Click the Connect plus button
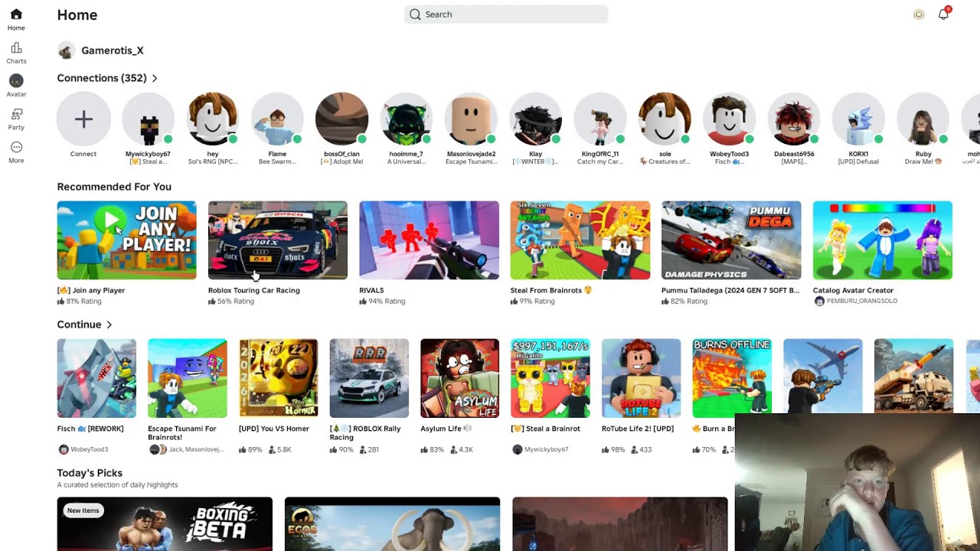 [x=83, y=119]
